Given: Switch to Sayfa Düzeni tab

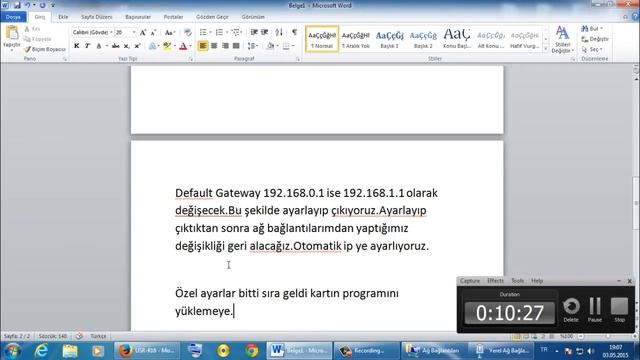Looking at the screenshot, I should [96, 17].
